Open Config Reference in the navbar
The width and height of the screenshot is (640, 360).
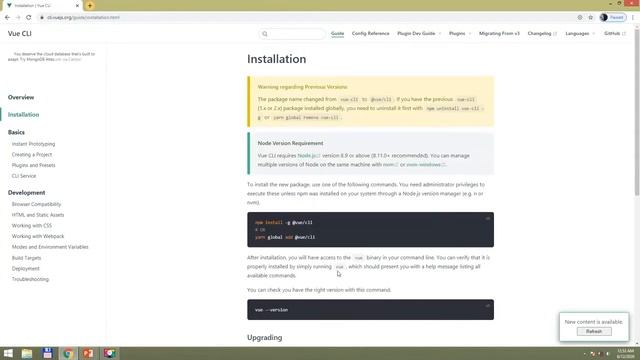[371, 33]
